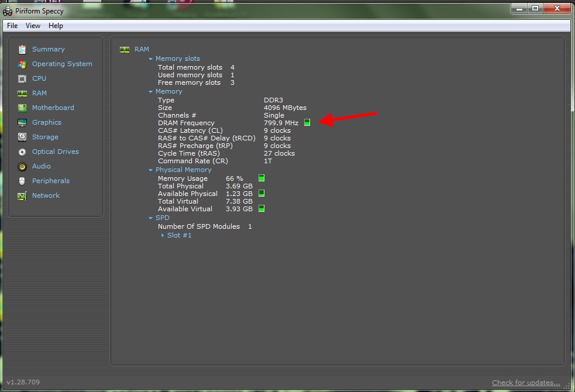This screenshot has height=392, width=575.
Task: Select the 799.9 MHz frequency value
Action: coord(281,123)
